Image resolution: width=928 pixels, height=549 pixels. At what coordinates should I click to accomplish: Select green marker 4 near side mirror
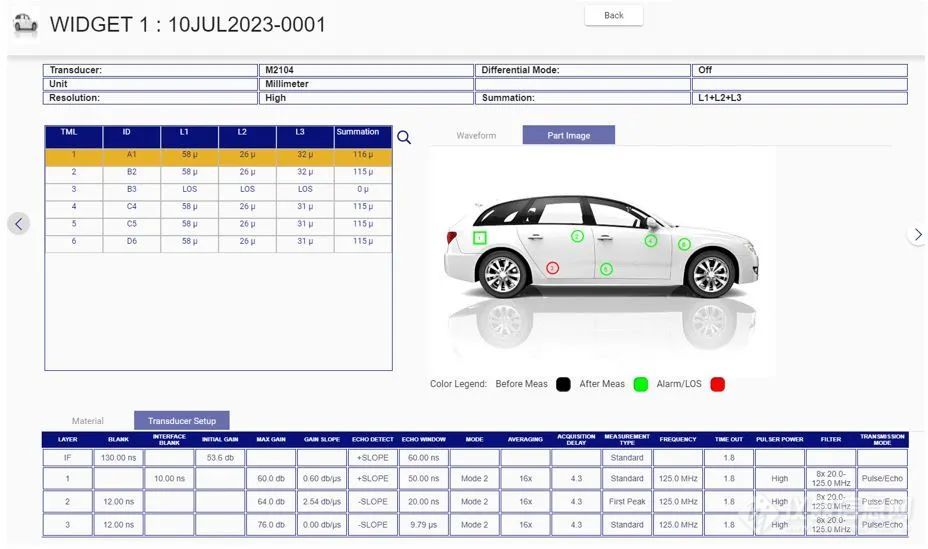click(x=651, y=241)
